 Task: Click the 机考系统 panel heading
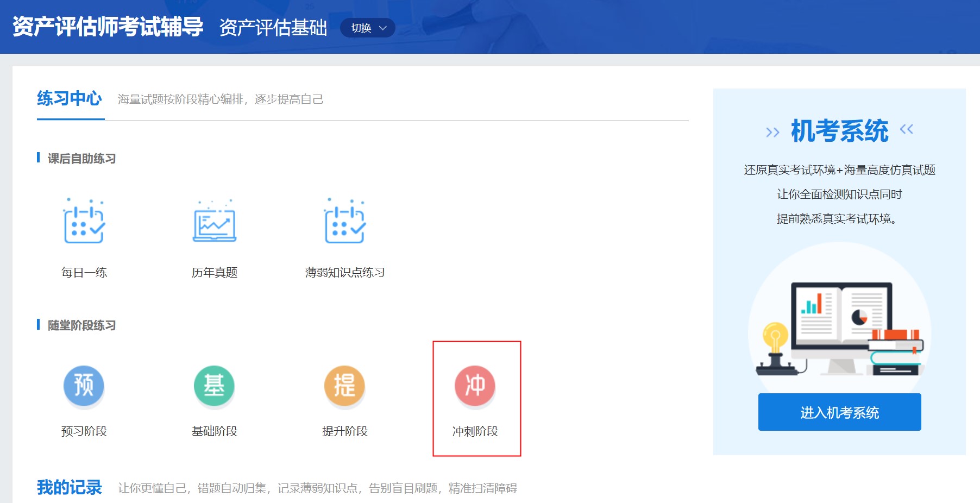[839, 131]
